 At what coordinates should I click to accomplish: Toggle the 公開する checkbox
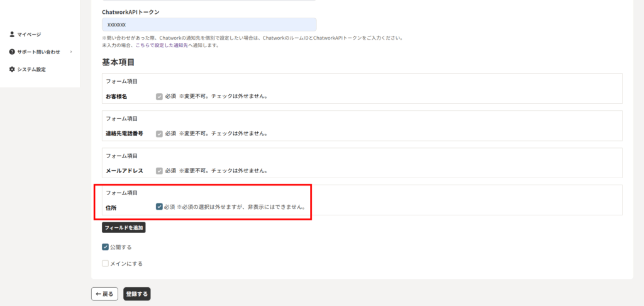point(105,247)
